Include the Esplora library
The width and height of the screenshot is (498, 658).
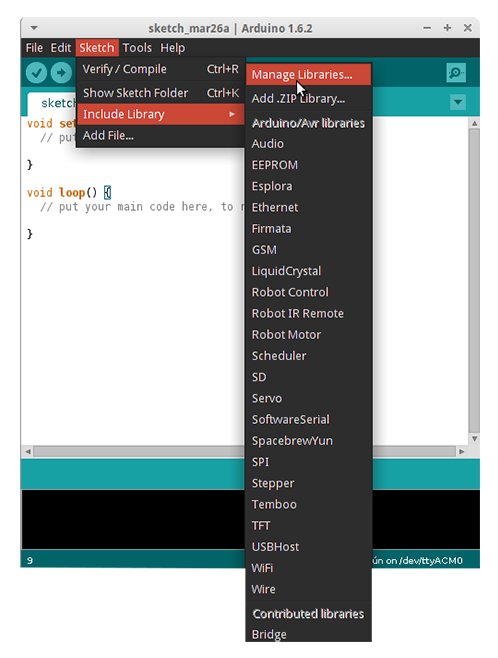point(309,186)
